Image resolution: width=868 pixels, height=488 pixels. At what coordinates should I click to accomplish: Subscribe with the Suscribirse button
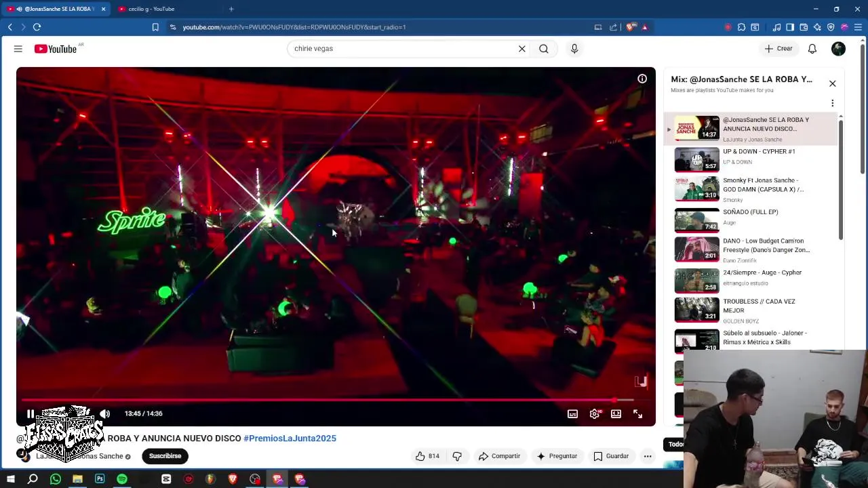tap(165, 456)
